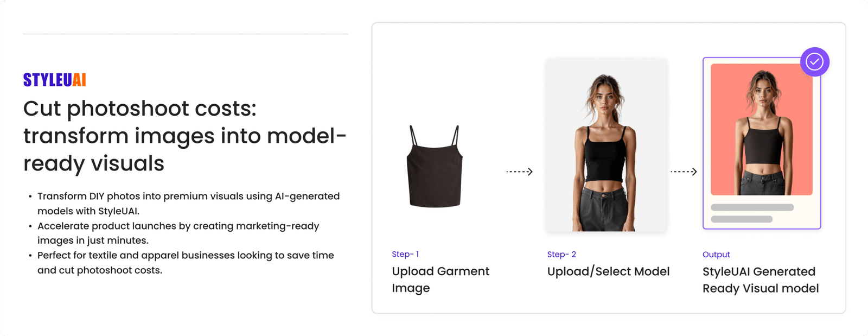The width and height of the screenshot is (868, 336).
Task: Click the purple checkmark badge icon
Action: point(814,62)
